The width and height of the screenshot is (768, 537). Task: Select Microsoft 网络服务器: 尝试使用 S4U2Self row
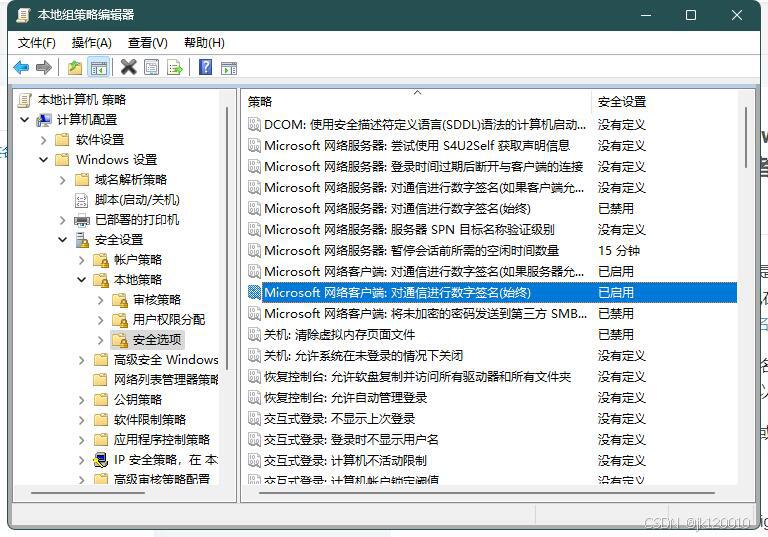pos(490,146)
